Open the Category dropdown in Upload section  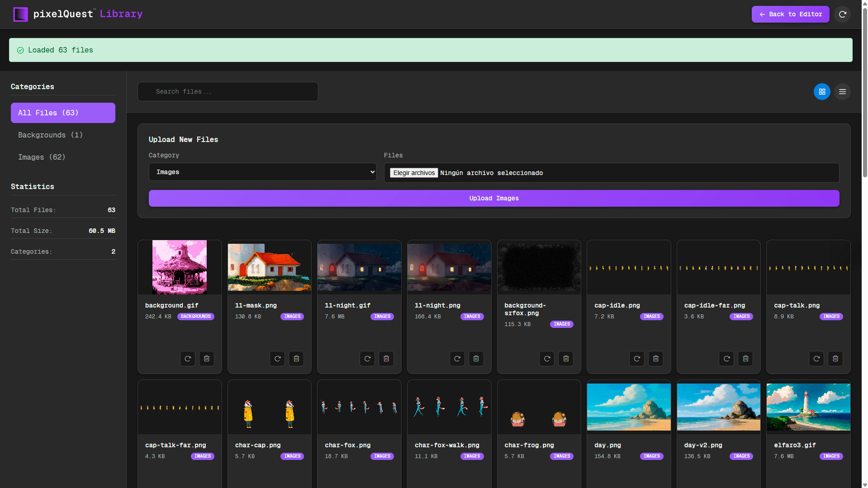pos(262,172)
